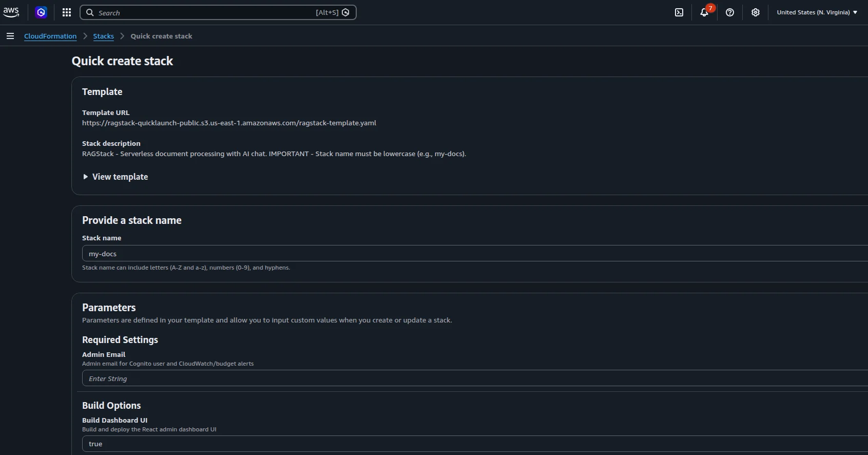Click the Stack description text
This screenshot has width=868, height=455.
(x=274, y=154)
